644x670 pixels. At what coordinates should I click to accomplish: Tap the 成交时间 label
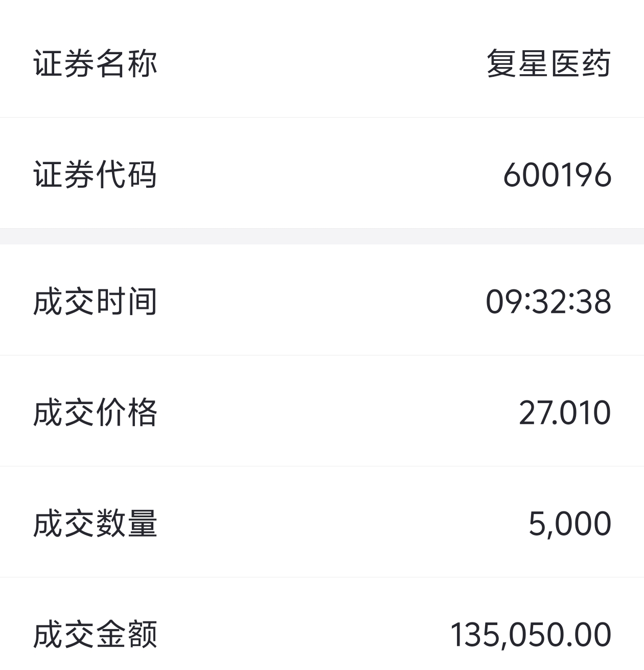coord(95,301)
